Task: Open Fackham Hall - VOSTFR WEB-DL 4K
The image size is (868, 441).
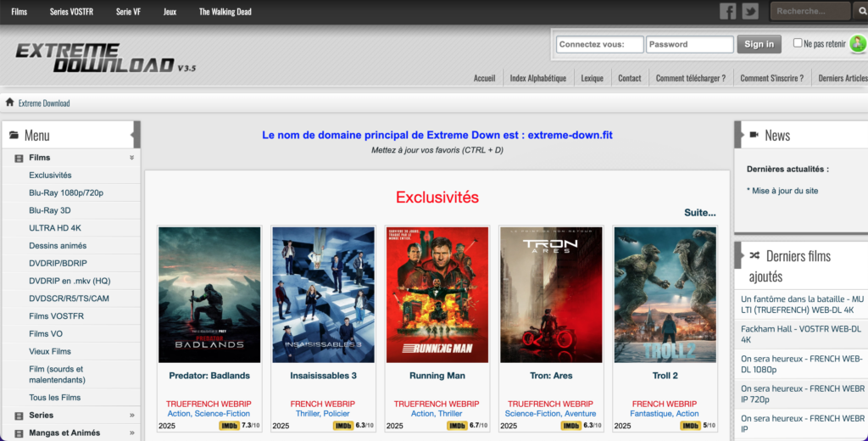Action: 801,334
